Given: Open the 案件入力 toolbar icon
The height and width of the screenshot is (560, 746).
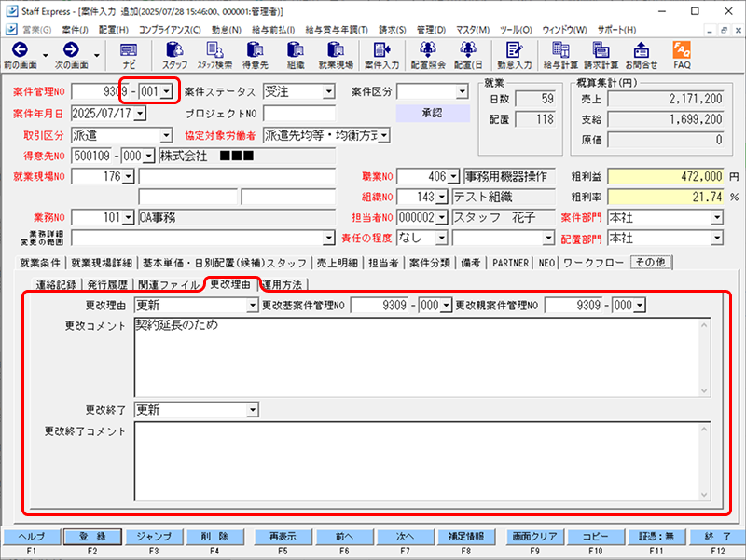Looking at the screenshot, I should click(381, 56).
